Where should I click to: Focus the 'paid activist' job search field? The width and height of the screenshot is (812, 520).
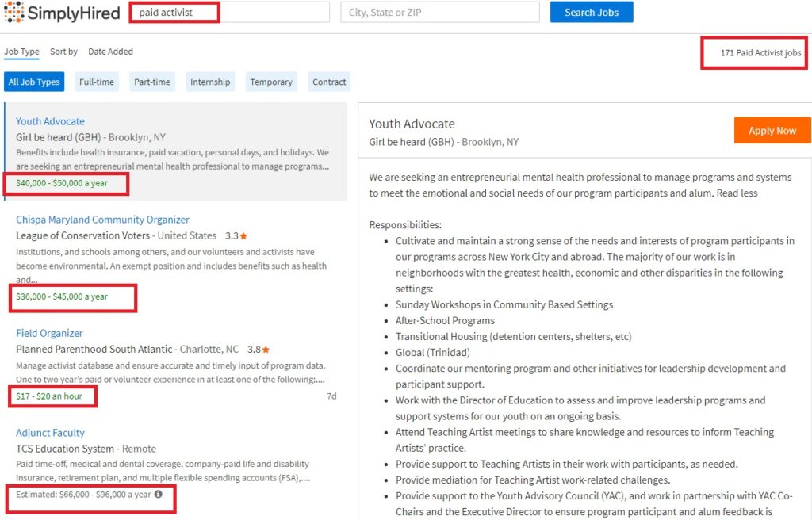pyautogui.click(x=230, y=13)
